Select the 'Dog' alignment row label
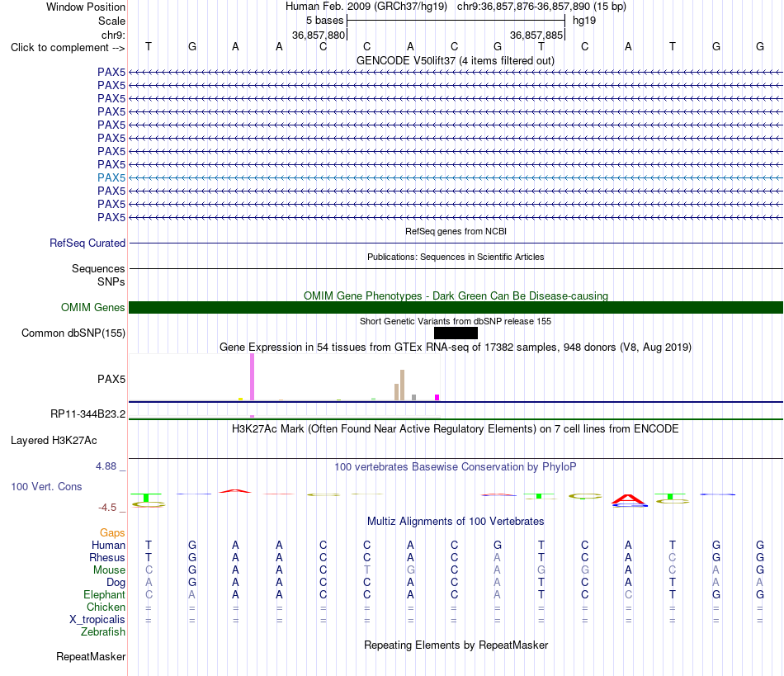784x676 pixels. coord(116,583)
